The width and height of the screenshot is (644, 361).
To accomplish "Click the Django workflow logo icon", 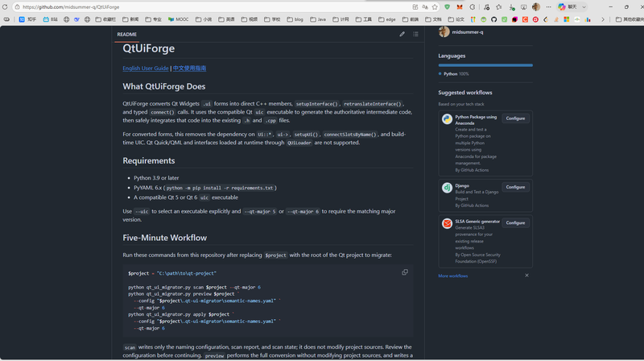I will tap(448, 188).
